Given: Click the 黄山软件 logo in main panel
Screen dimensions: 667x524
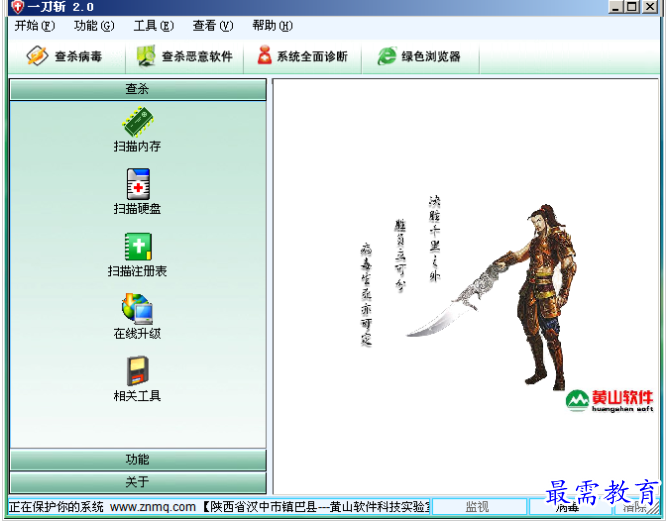Looking at the screenshot, I should click(x=609, y=401).
